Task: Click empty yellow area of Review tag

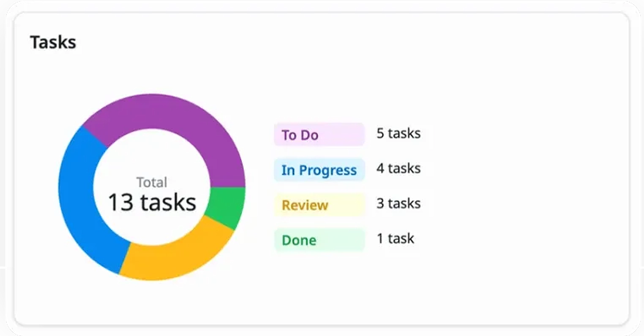Action: [347, 205]
